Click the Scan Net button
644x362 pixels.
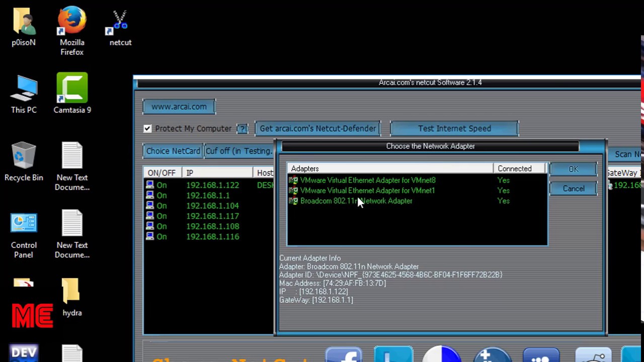[x=625, y=154]
